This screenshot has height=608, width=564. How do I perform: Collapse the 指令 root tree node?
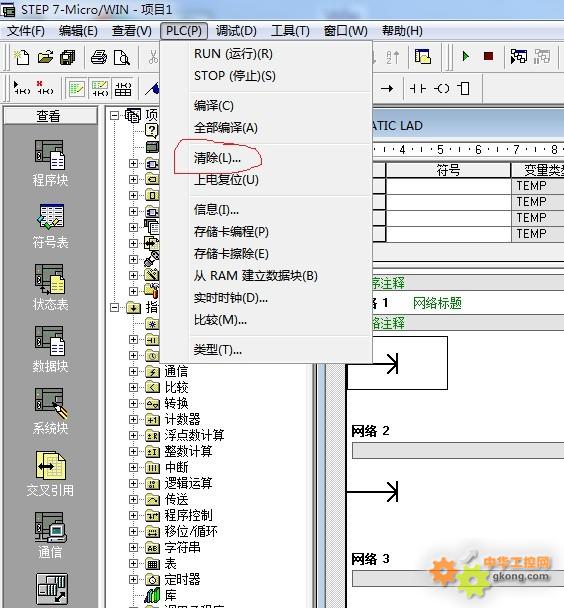tap(114, 307)
